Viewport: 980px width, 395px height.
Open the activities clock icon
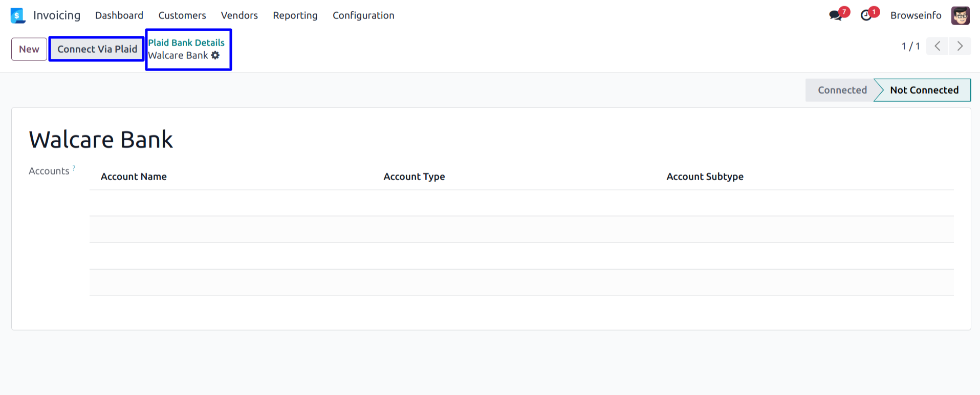[866, 15]
